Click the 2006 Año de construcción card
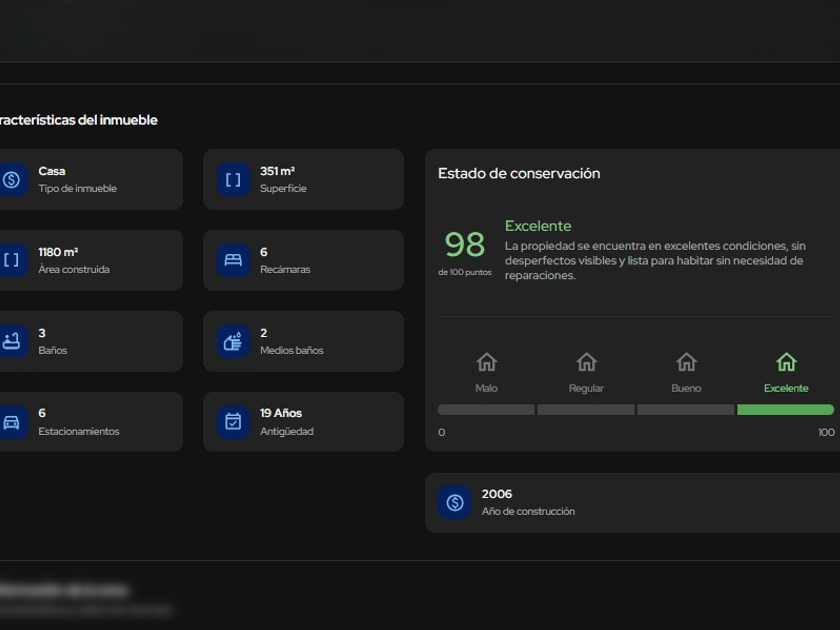Image resolution: width=840 pixels, height=630 pixels. click(632, 503)
